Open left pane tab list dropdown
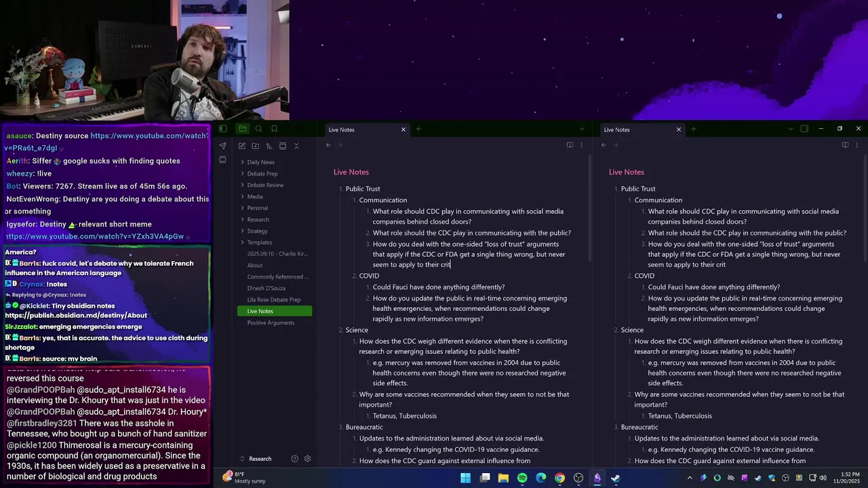Image resolution: width=868 pixels, height=488 pixels. click(581, 129)
